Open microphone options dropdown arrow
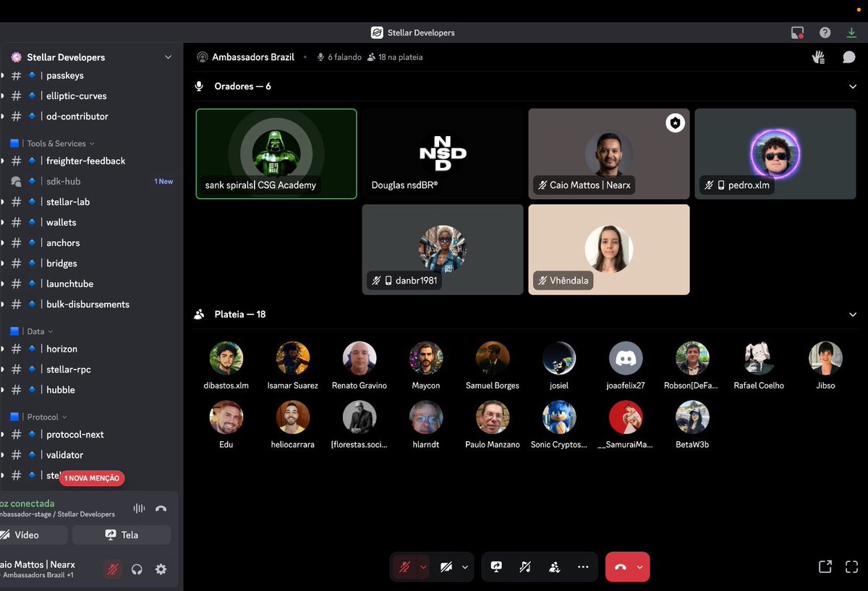The width and height of the screenshot is (868, 591). [423, 567]
